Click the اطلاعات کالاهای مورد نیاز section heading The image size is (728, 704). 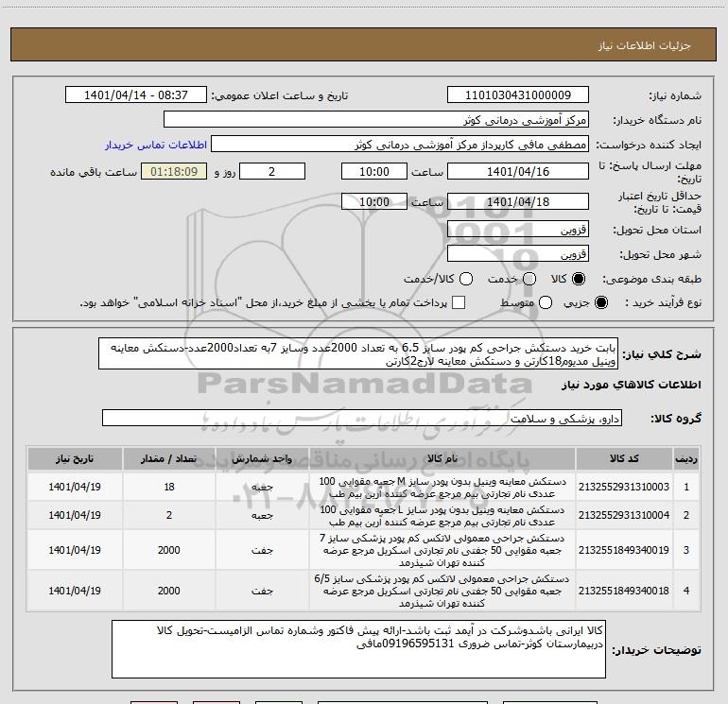click(x=631, y=385)
